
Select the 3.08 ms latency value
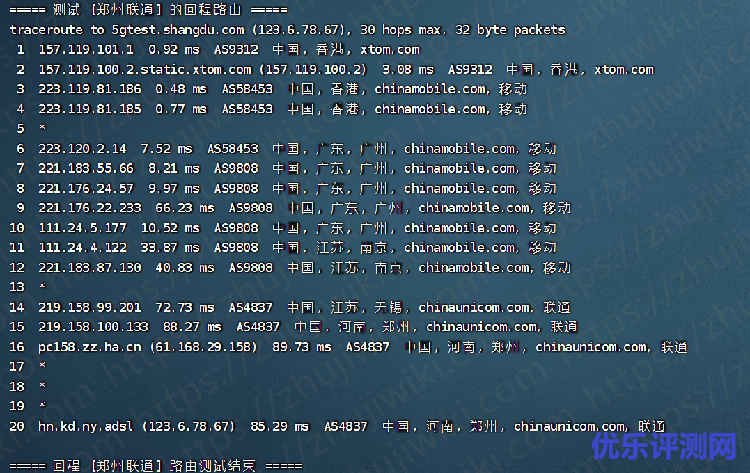(x=408, y=69)
